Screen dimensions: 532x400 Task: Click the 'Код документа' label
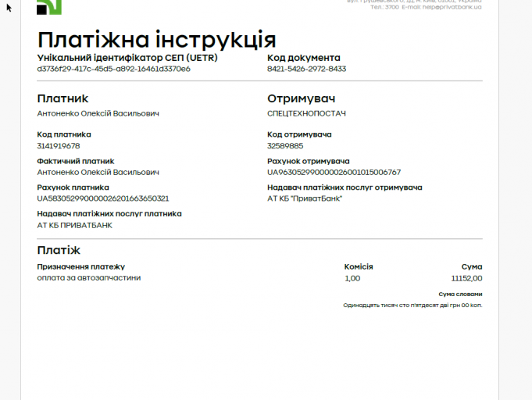click(x=304, y=58)
